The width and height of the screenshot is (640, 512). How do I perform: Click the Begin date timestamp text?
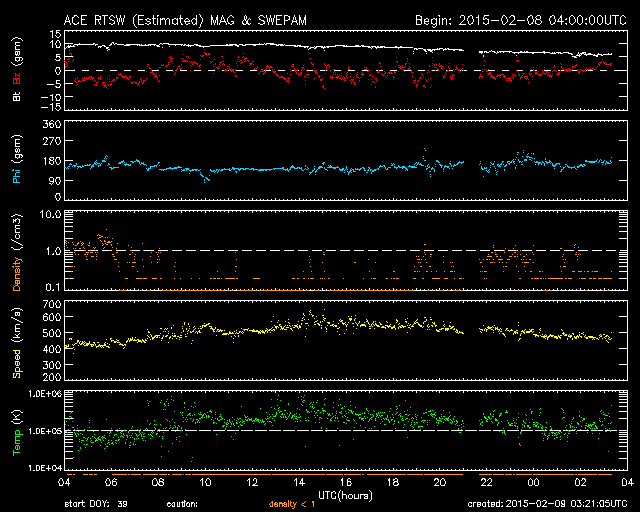(507, 19)
